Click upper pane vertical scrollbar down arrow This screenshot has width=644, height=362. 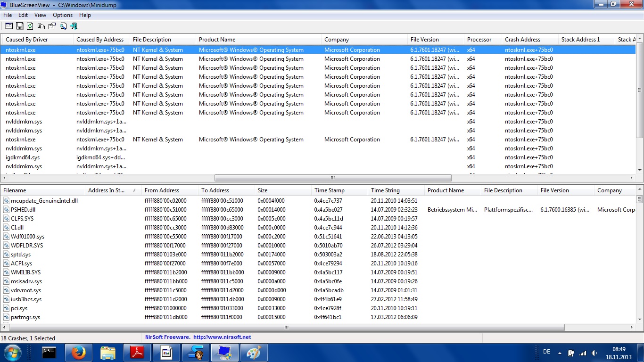tap(640, 170)
